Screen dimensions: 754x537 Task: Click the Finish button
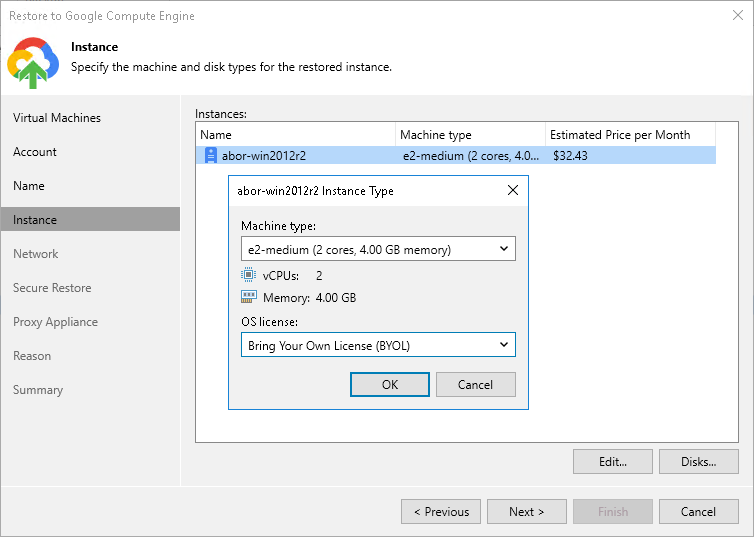pyautogui.click(x=613, y=512)
